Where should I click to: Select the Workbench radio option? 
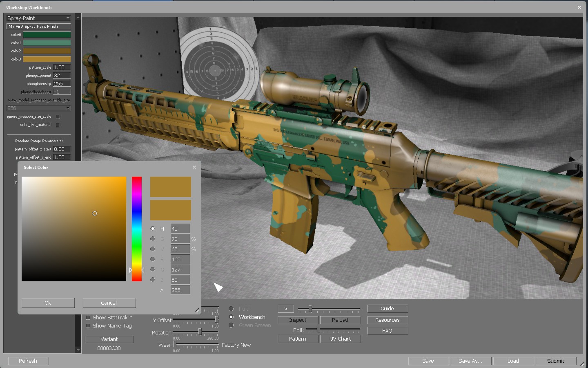point(231,317)
